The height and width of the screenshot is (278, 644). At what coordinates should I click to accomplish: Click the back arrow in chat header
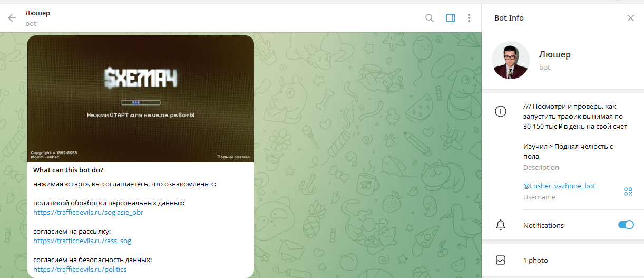click(x=12, y=18)
